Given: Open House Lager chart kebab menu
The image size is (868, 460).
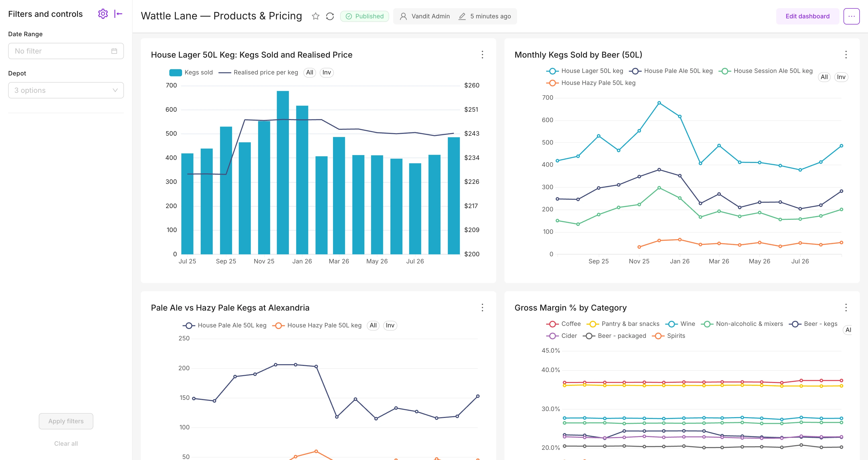Looking at the screenshot, I should 482,55.
